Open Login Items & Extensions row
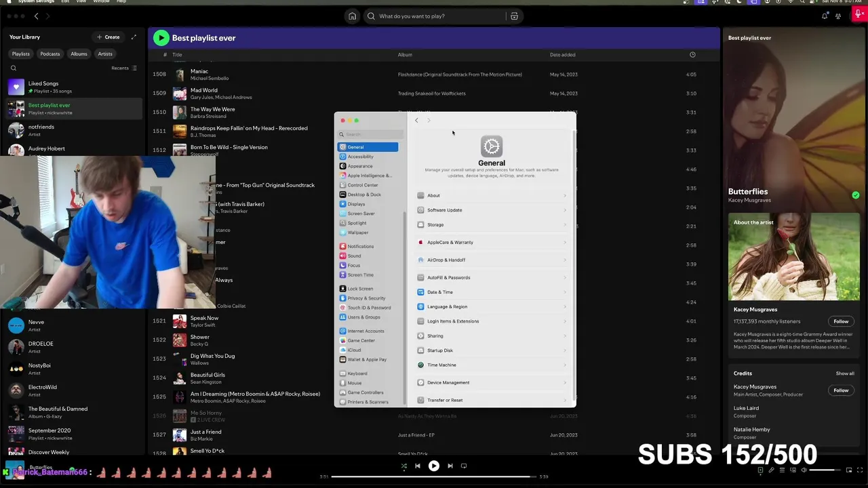 492,321
